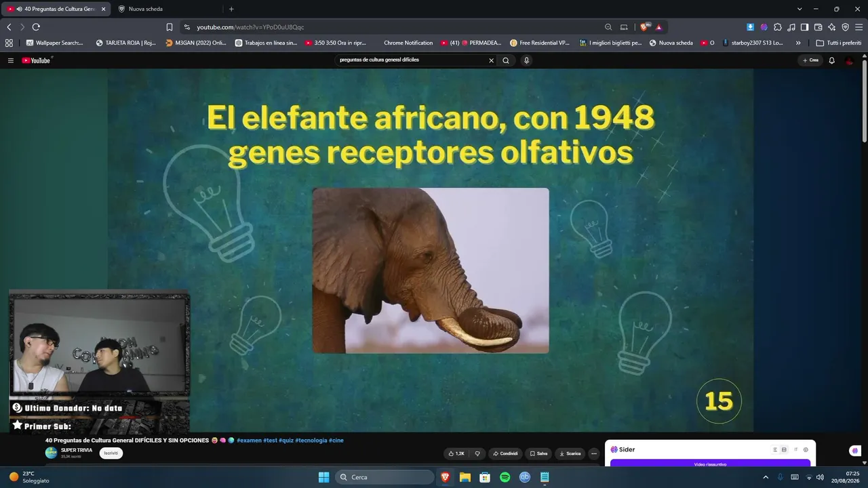Open the Sider brain extension icon
The image size is (868, 488).
[764, 27]
